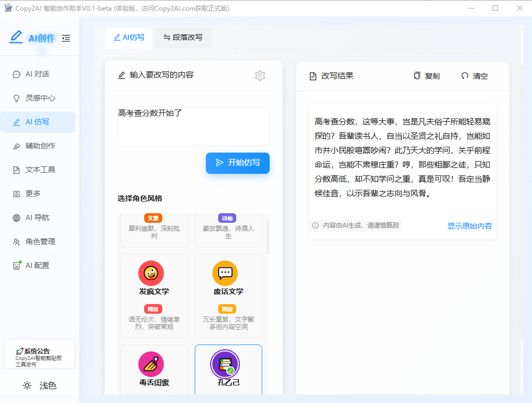
Task: Select the 孔乙己 role card
Action: pos(228,370)
